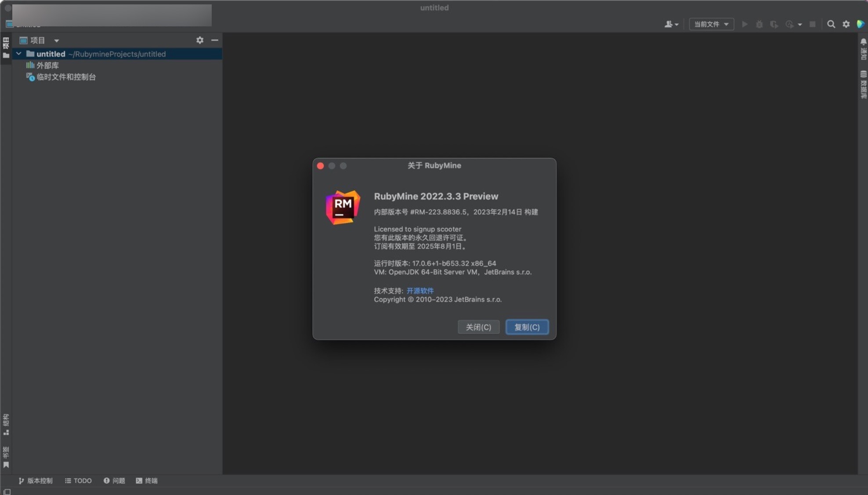Open the 结构 Structure sidebar tab

(x=6, y=424)
